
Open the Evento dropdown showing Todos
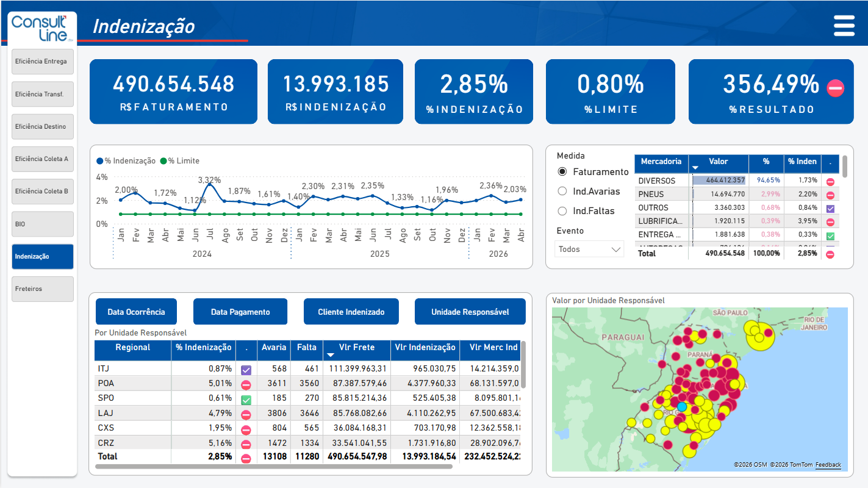click(x=589, y=249)
